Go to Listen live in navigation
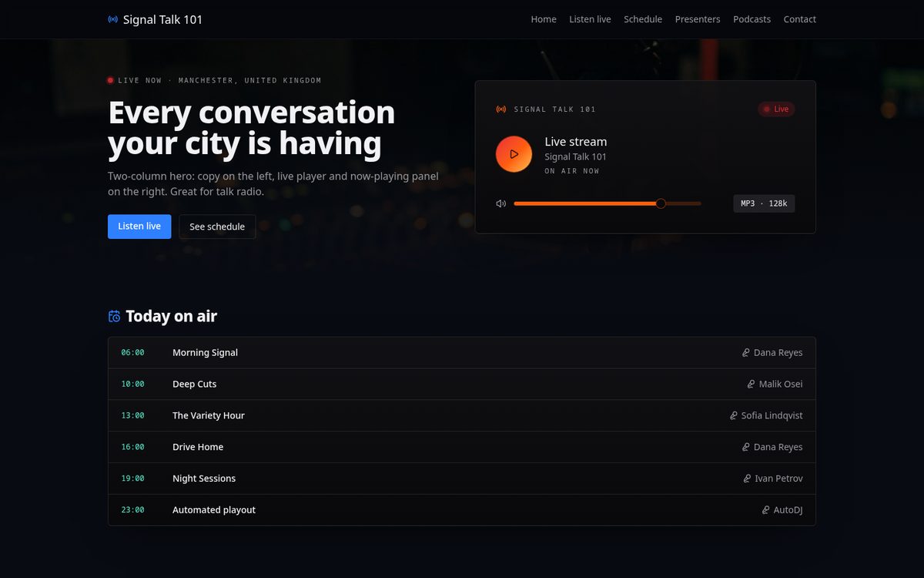The width and height of the screenshot is (924, 578). (590, 19)
